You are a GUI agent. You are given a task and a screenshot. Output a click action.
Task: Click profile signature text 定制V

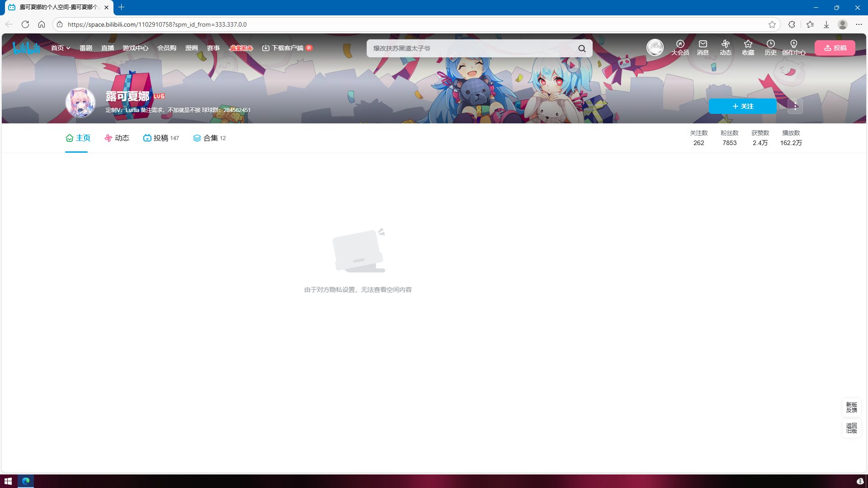click(x=178, y=110)
